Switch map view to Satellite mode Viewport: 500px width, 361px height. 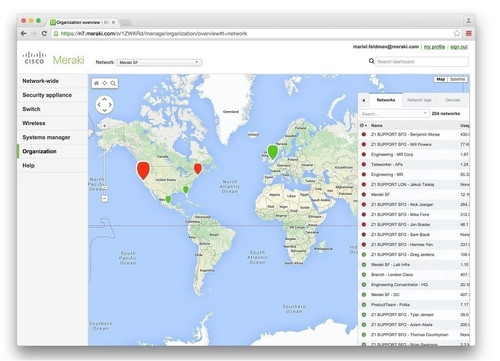[457, 79]
